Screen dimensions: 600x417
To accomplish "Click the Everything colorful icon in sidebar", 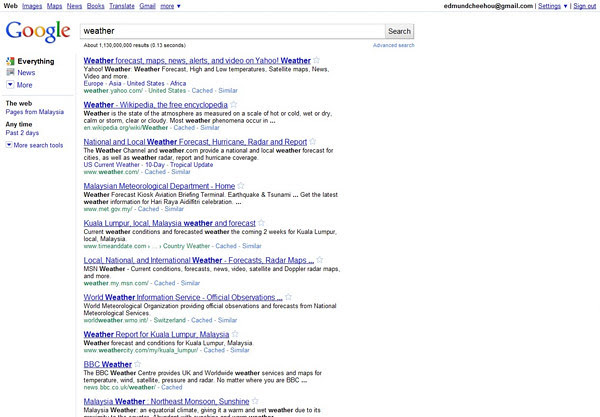I will (10, 61).
